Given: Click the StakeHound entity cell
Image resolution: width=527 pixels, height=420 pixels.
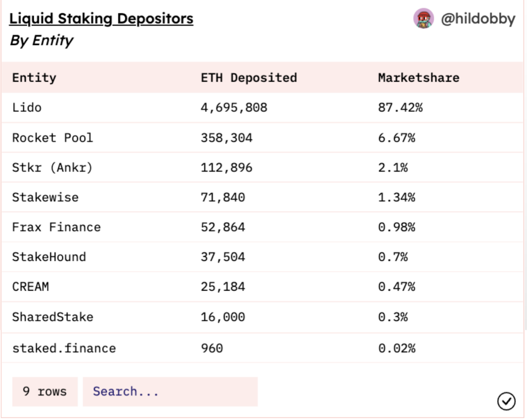Looking at the screenshot, I should click(49, 257).
